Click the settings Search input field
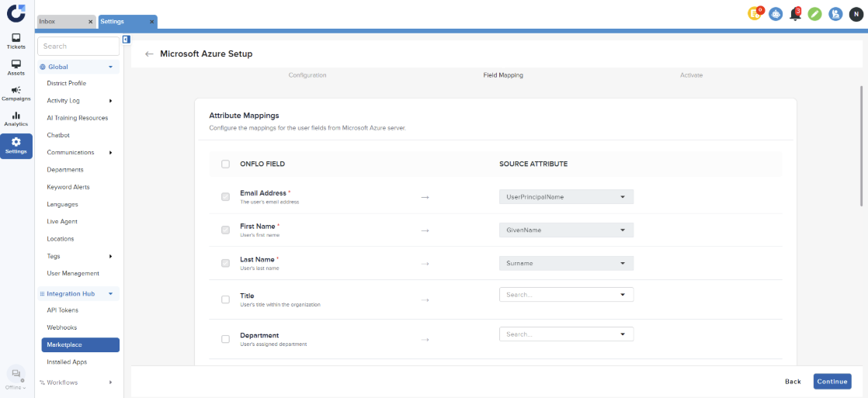 point(78,47)
